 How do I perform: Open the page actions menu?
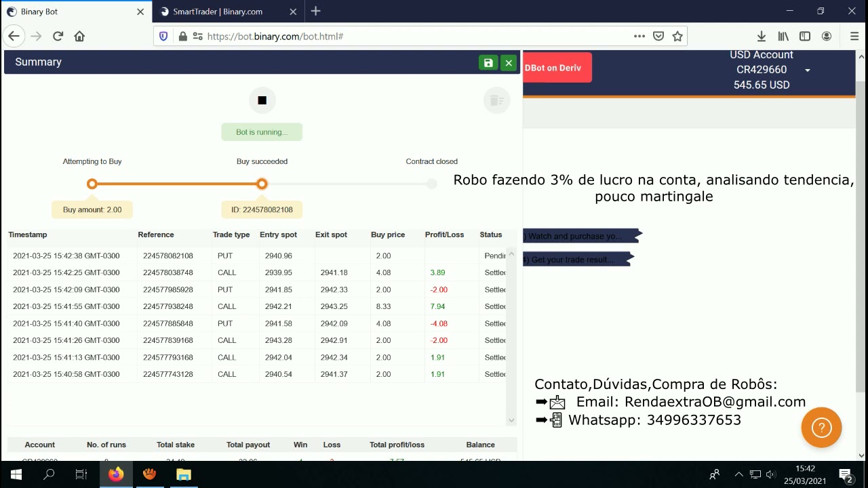tap(639, 37)
